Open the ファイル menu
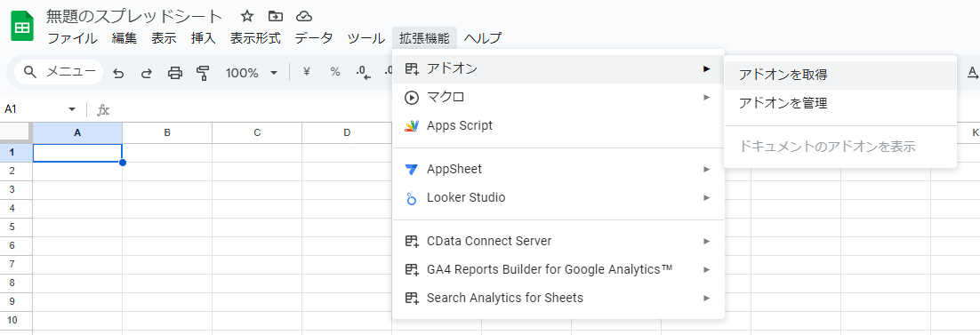Screen dimensions: 980x335 coord(73,38)
